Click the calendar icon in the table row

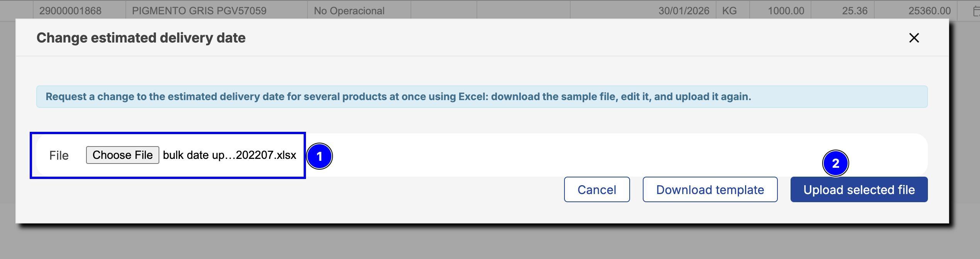click(x=975, y=11)
